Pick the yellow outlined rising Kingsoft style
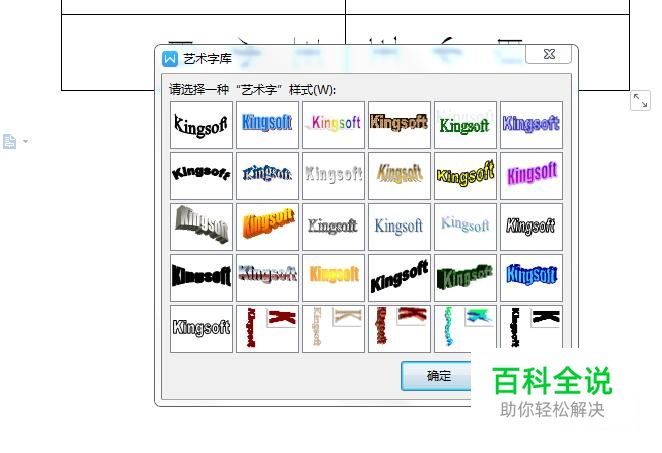662x453 pixels. (x=465, y=176)
